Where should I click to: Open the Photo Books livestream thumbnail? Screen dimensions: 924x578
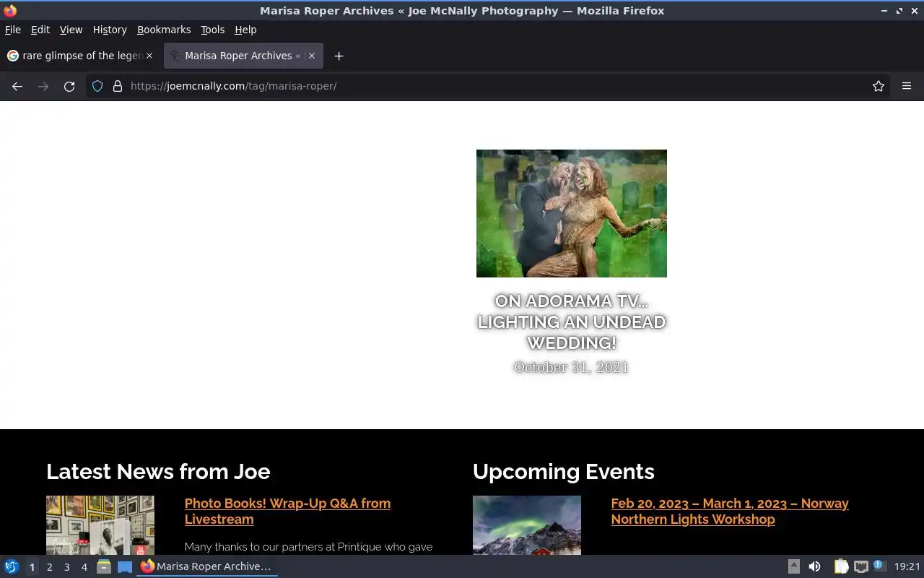[100, 525]
